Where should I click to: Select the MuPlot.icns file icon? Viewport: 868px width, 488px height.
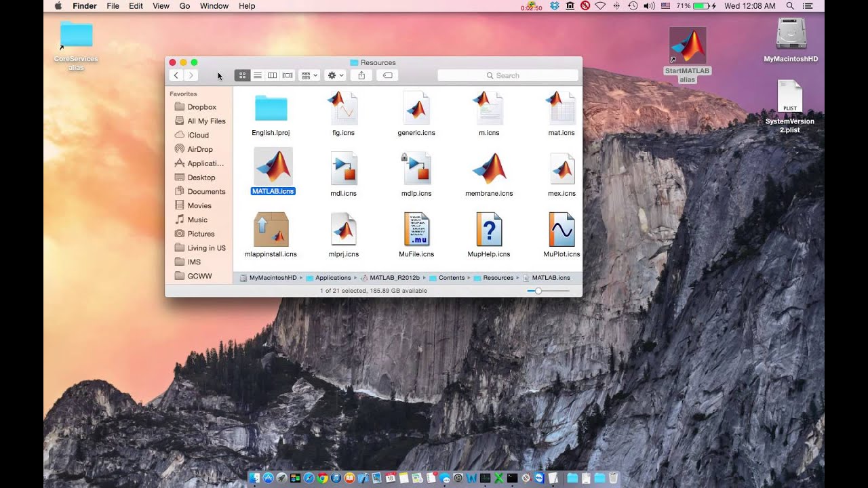[x=561, y=229]
